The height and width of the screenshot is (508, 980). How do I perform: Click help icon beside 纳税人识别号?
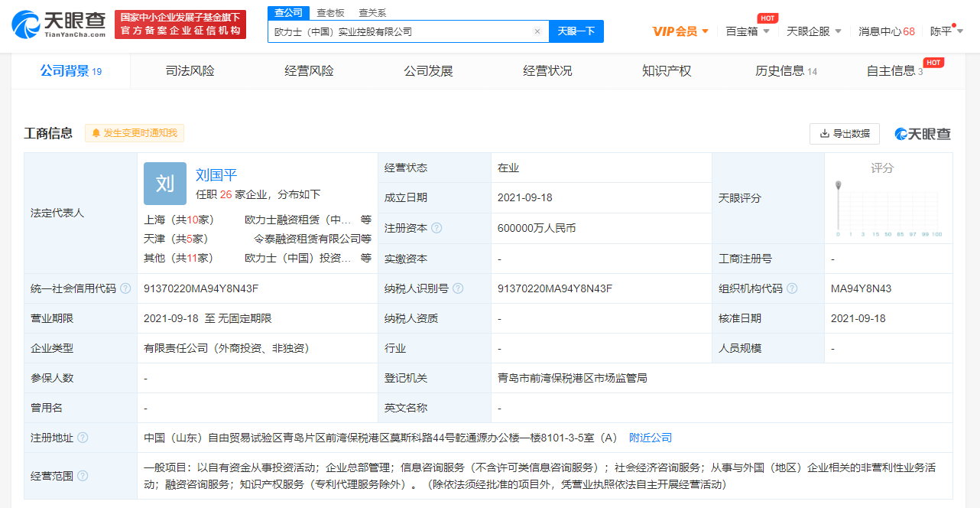coord(458,288)
